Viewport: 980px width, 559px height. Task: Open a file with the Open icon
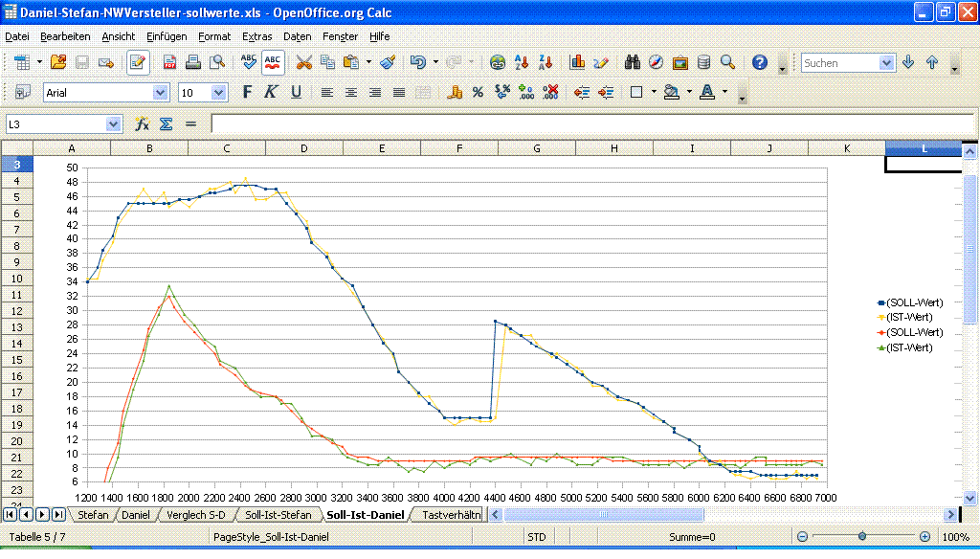58,62
